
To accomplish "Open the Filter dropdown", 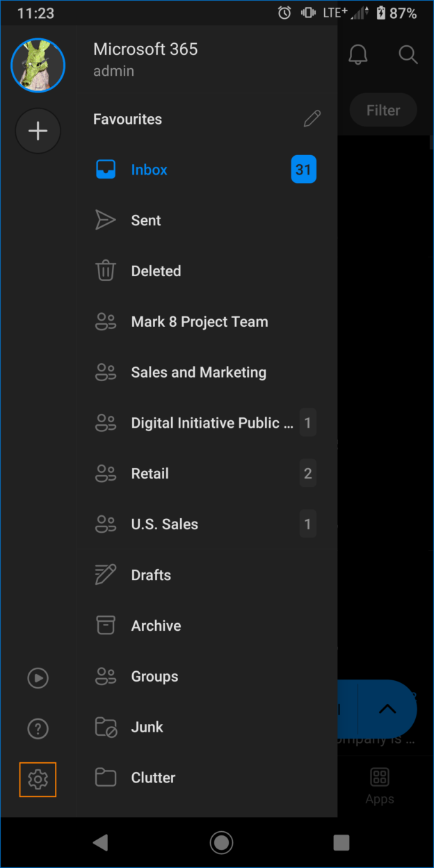I will point(383,110).
